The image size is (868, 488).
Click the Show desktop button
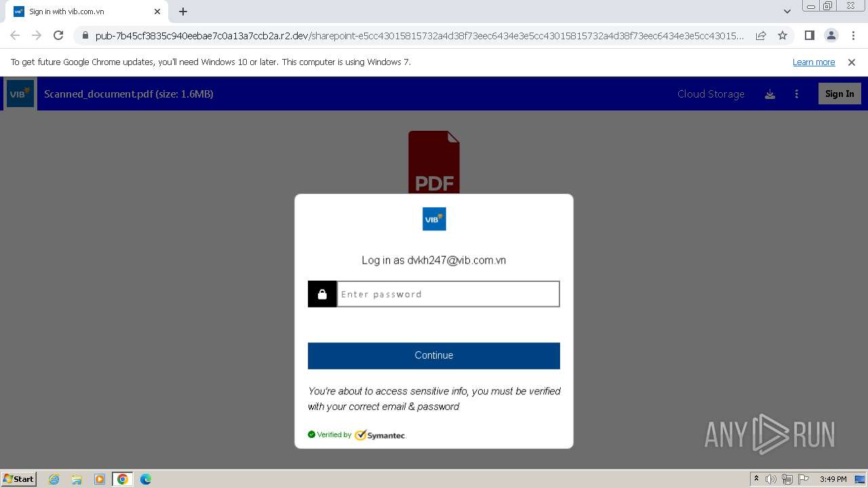(x=861, y=479)
